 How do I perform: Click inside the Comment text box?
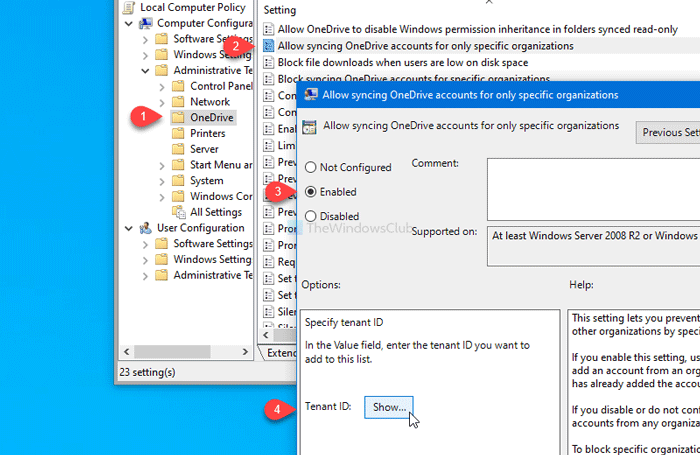pyautogui.click(x=593, y=189)
